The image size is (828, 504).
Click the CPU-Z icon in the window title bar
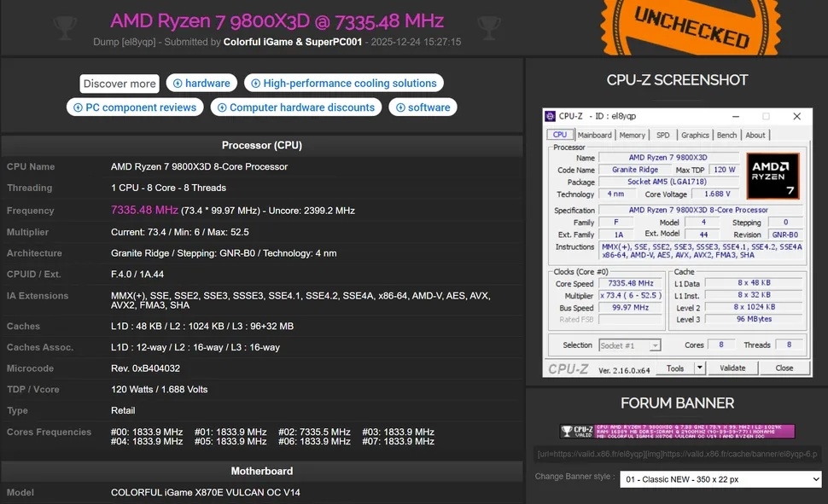(549, 116)
